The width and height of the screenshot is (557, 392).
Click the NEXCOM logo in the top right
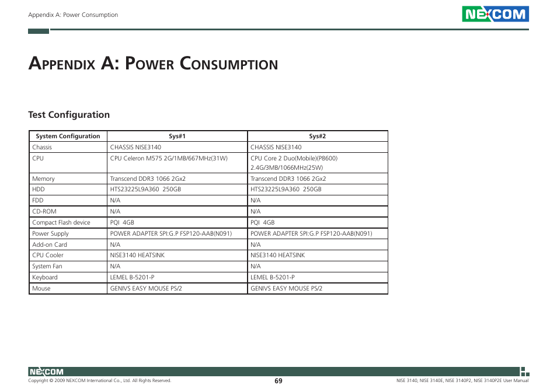pyautogui.click(x=495, y=14)
